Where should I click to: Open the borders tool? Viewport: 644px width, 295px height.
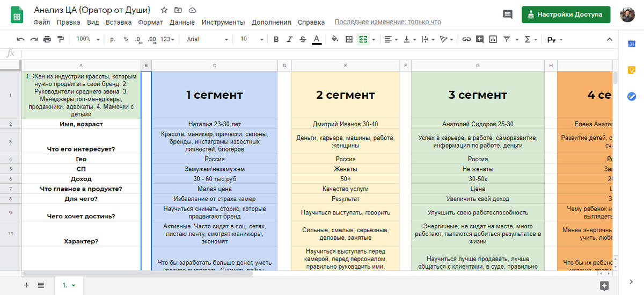[349, 39]
